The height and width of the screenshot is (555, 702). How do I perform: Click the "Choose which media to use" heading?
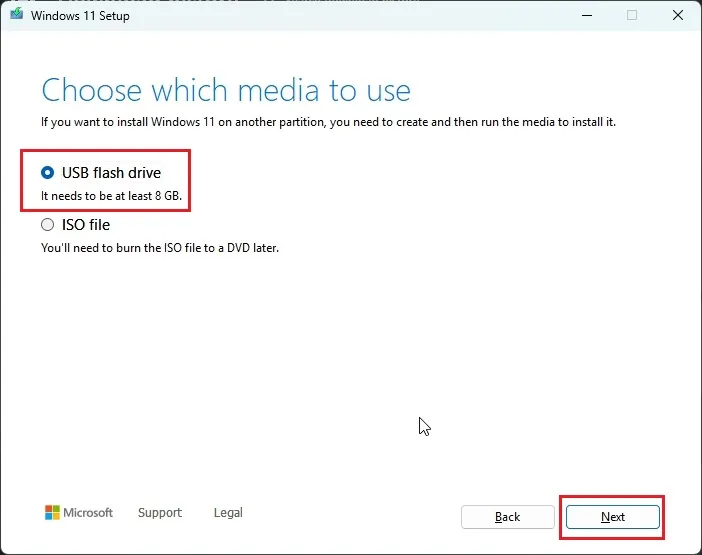pyautogui.click(x=226, y=90)
